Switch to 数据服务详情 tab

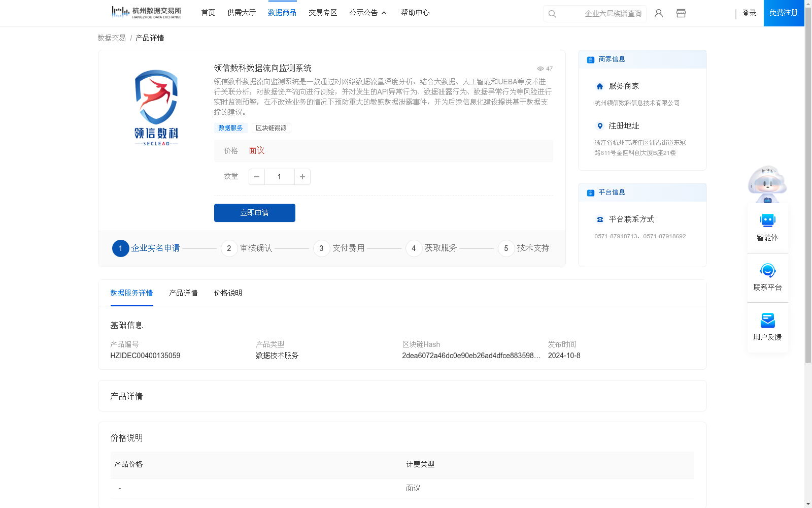(x=131, y=293)
